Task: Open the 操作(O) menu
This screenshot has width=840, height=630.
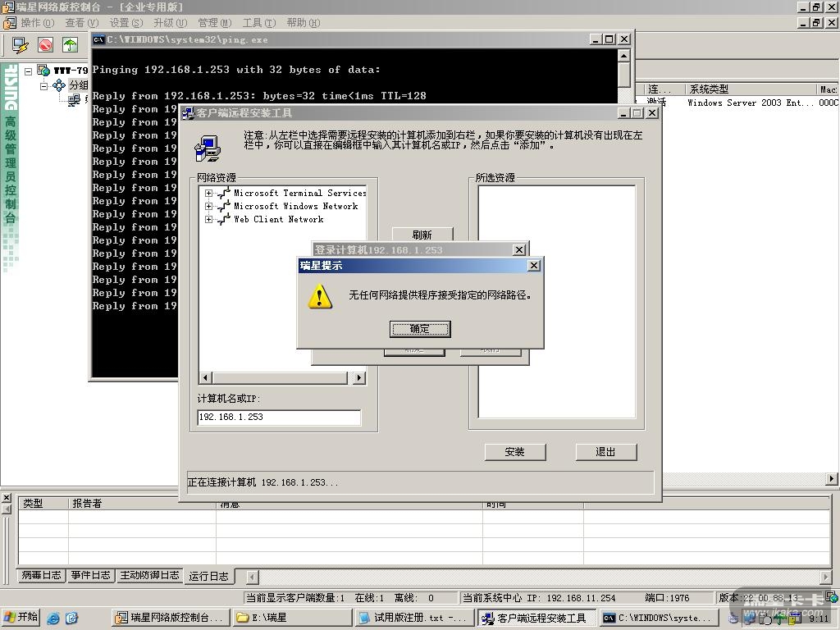Action: click(38, 23)
